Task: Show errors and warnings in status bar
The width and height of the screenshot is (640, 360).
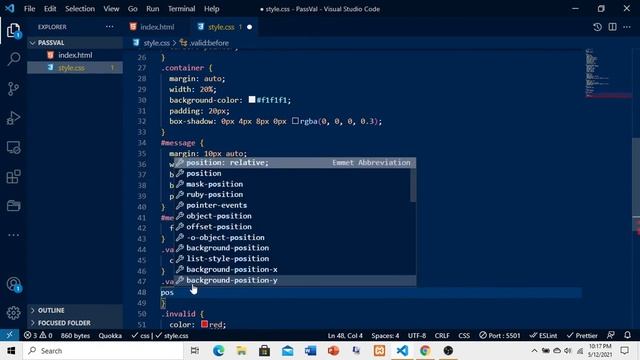Action: 38,336
